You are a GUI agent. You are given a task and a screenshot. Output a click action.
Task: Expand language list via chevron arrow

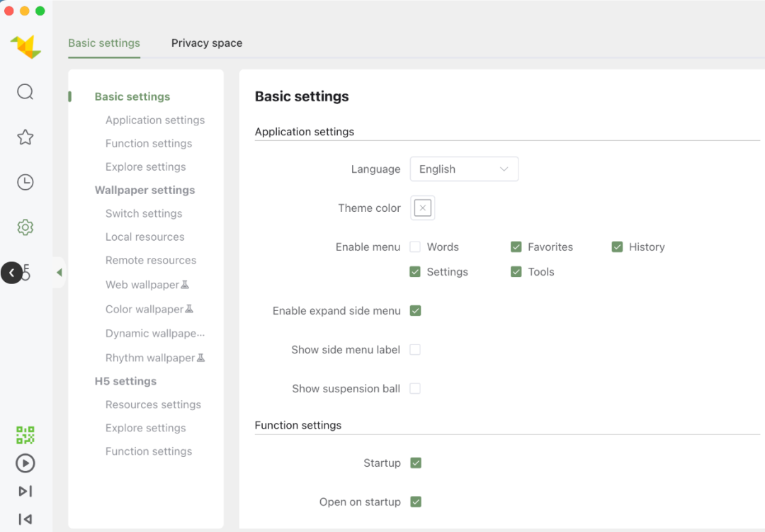pyautogui.click(x=504, y=169)
